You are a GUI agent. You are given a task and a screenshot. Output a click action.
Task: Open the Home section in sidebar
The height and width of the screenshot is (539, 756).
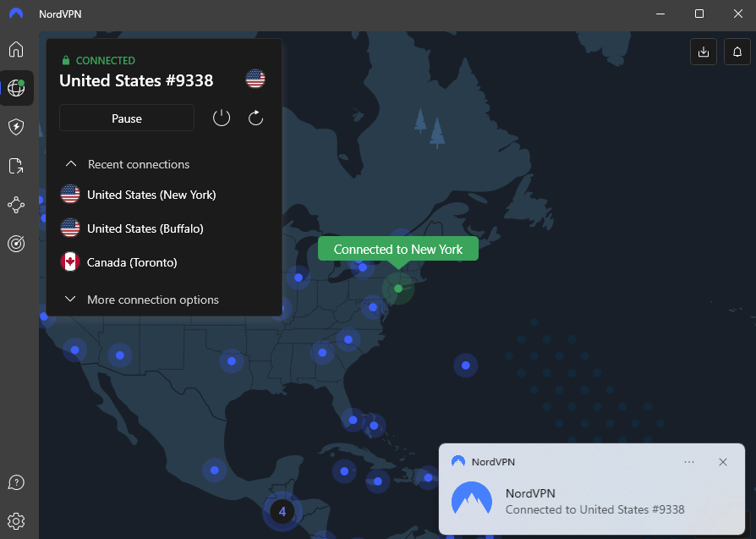point(16,49)
